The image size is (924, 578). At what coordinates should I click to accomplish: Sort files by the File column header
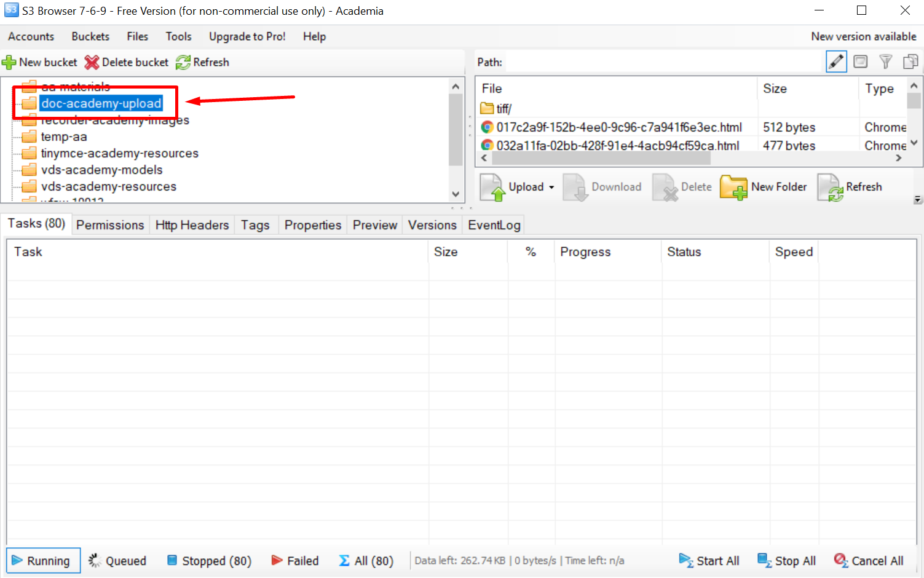click(617, 89)
